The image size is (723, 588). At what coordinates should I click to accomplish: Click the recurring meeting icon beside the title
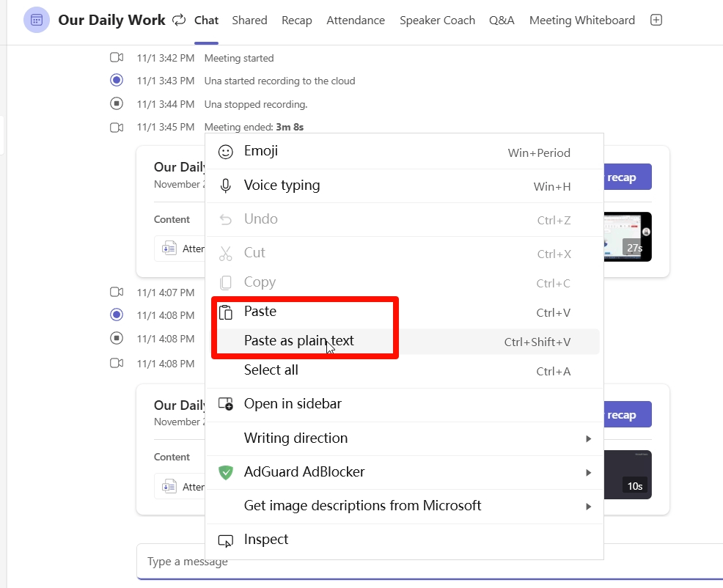pos(179,20)
